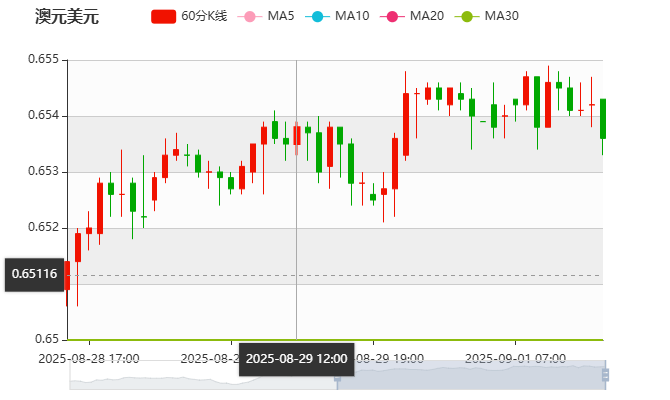Click the 2025-09-01 07:00 axis label
Image resolution: width=670 pixels, height=400 pixels.
[x=516, y=358]
